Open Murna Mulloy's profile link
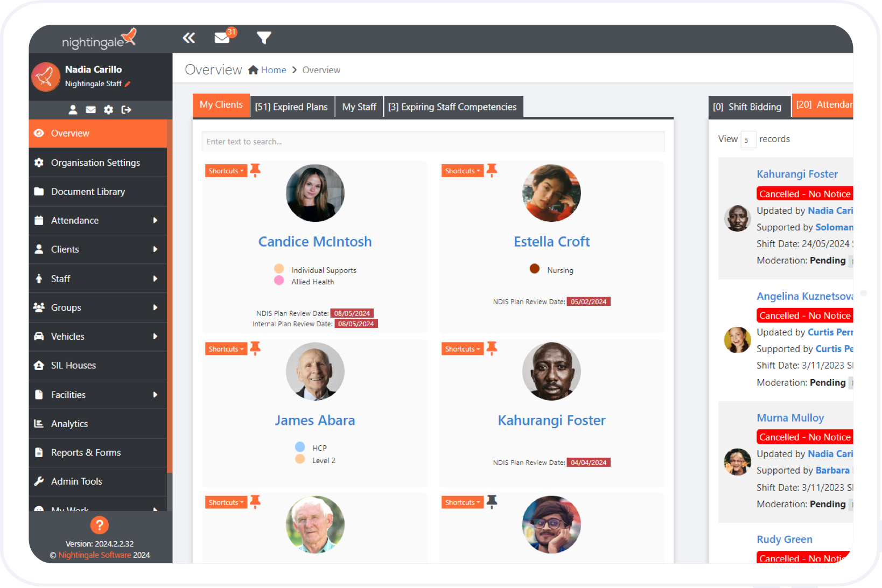 tap(790, 417)
